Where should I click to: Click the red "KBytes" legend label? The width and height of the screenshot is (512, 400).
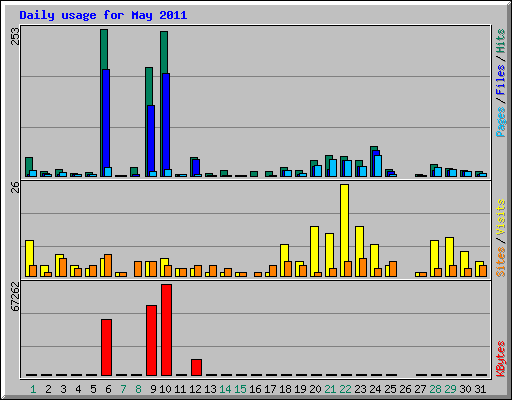click(500, 359)
